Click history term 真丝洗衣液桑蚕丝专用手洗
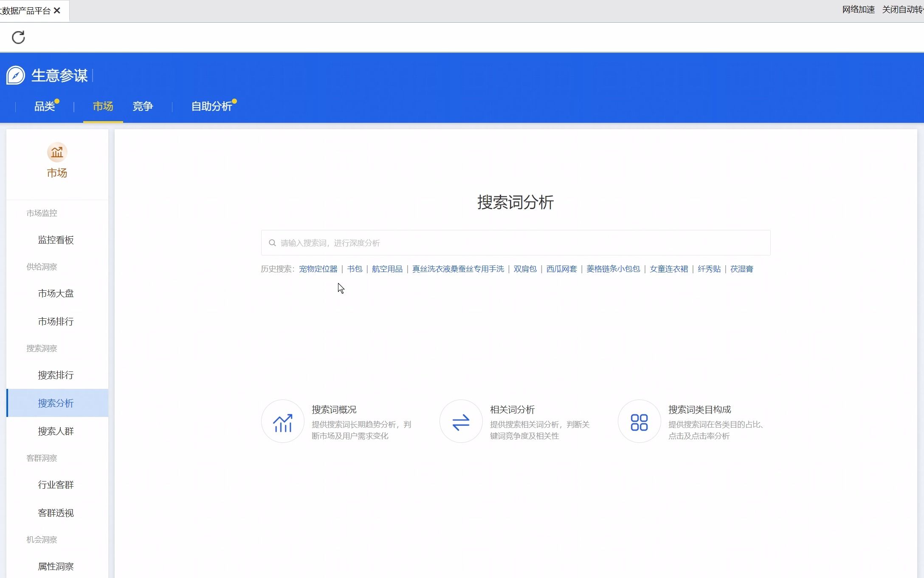Screen dimensions: 924x578 458,269
